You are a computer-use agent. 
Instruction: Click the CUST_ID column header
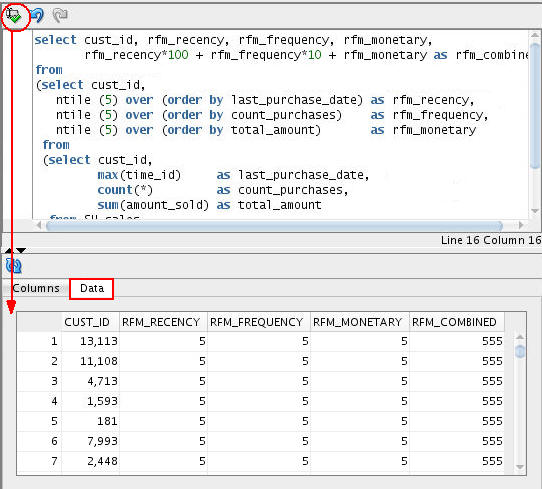pos(91,322)
